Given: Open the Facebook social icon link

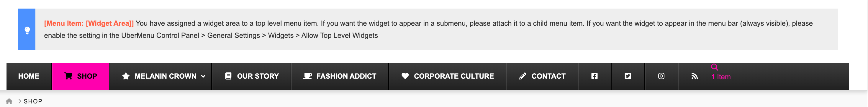Looking at the screenshot, I should click(x=595, y=76).
